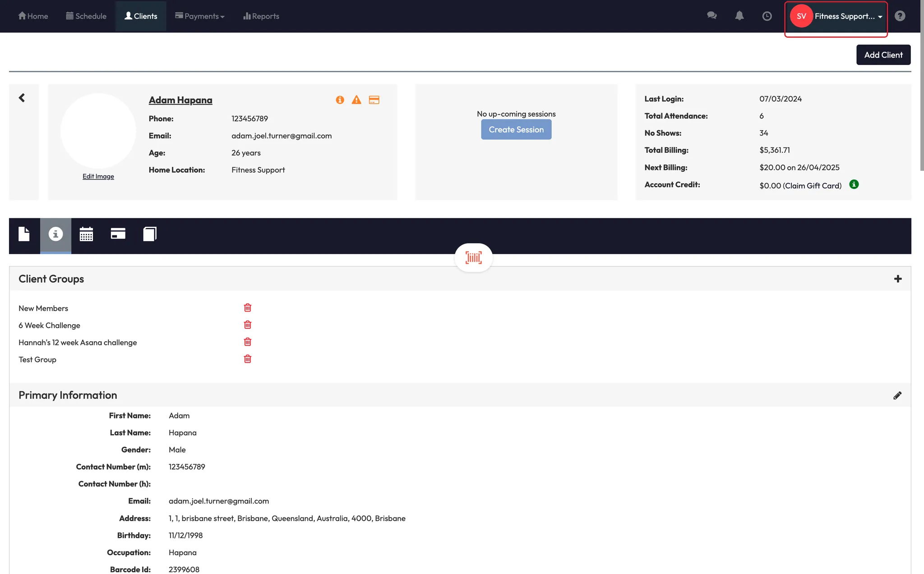
Task: Click the Add Client button
Action: coord(883,55)
